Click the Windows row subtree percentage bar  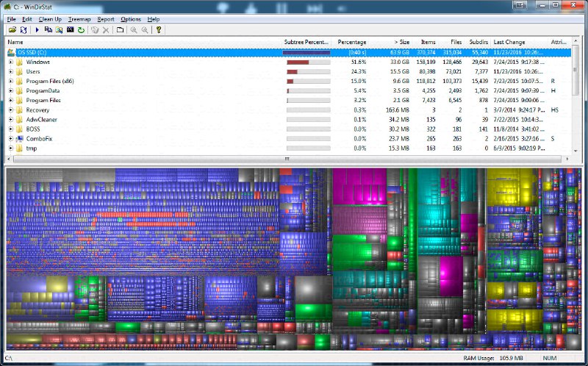point(308,62)
